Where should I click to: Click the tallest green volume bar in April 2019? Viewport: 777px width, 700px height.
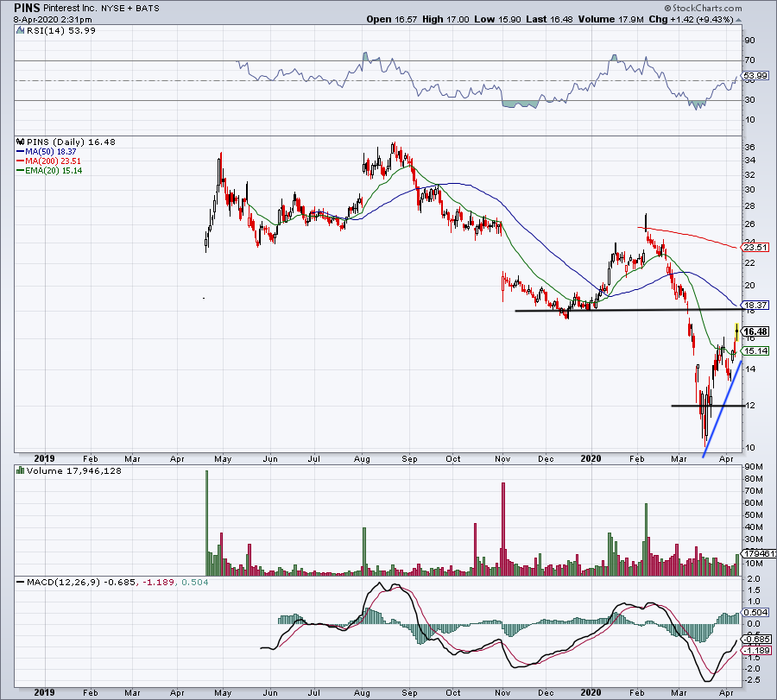[206, 523]
